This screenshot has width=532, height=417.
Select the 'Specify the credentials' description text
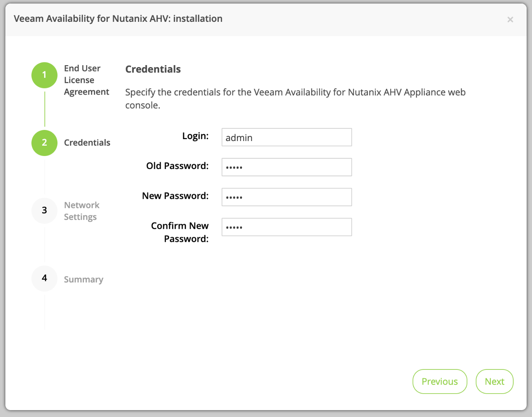296,99
